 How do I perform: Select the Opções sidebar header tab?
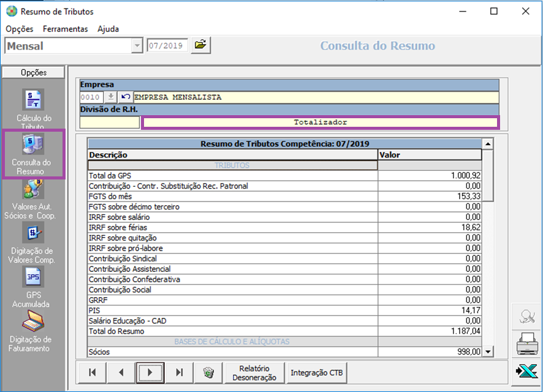tap(33, 72)
